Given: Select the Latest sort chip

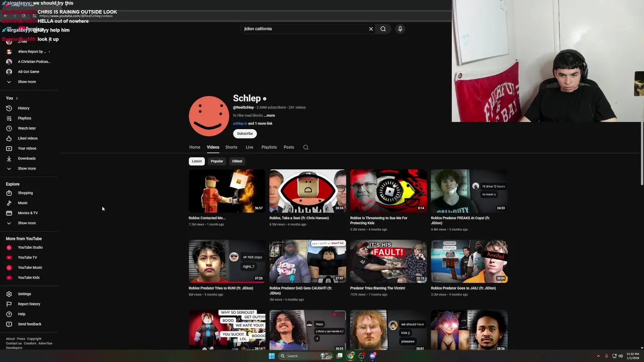Looking at the screenshot, I should tap(197, 161).
